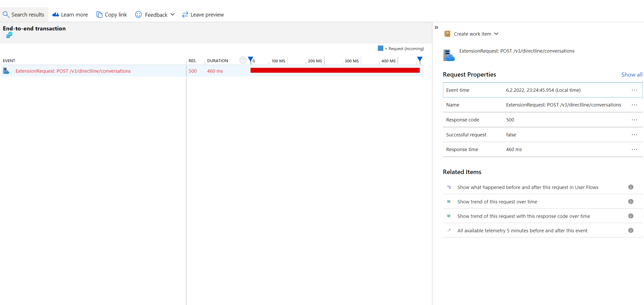Click the right filter funnel at 400 MS
Viewport: 644px width, 305px height.
coord(420,59)
